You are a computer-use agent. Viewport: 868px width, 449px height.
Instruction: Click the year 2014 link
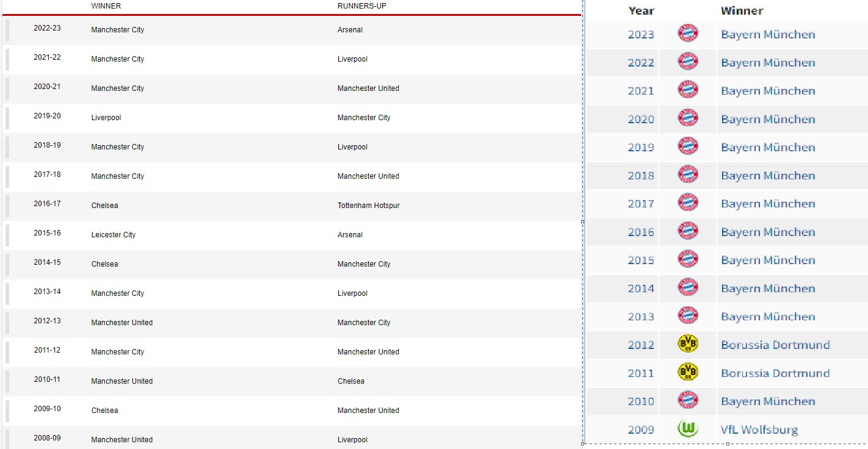pos(641,289)
